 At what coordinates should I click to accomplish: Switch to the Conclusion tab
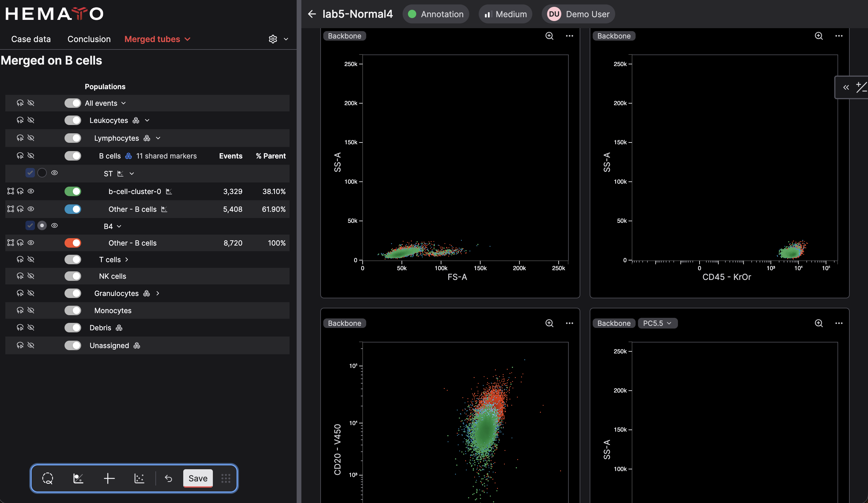pos(89,39)
